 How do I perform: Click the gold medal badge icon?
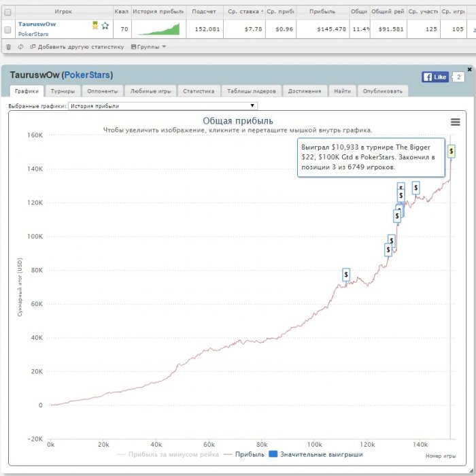(95, 25)
